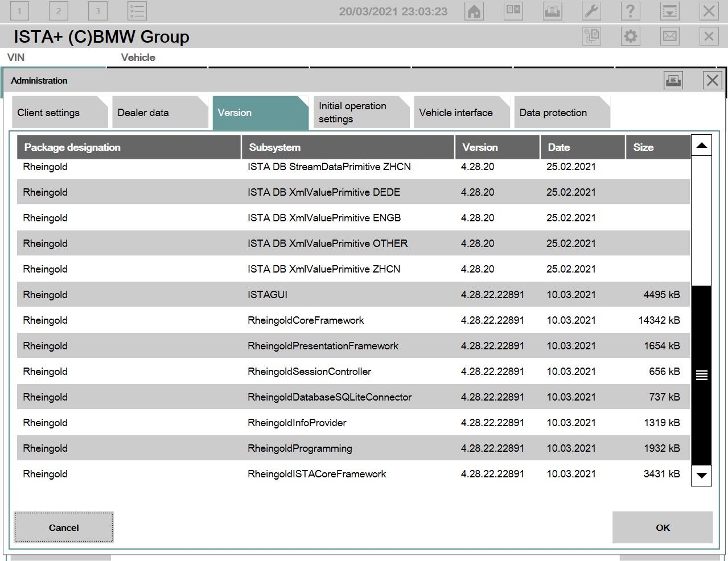Open the envelope message icon
Screen dimensions: 728x561
coord(670,36)
